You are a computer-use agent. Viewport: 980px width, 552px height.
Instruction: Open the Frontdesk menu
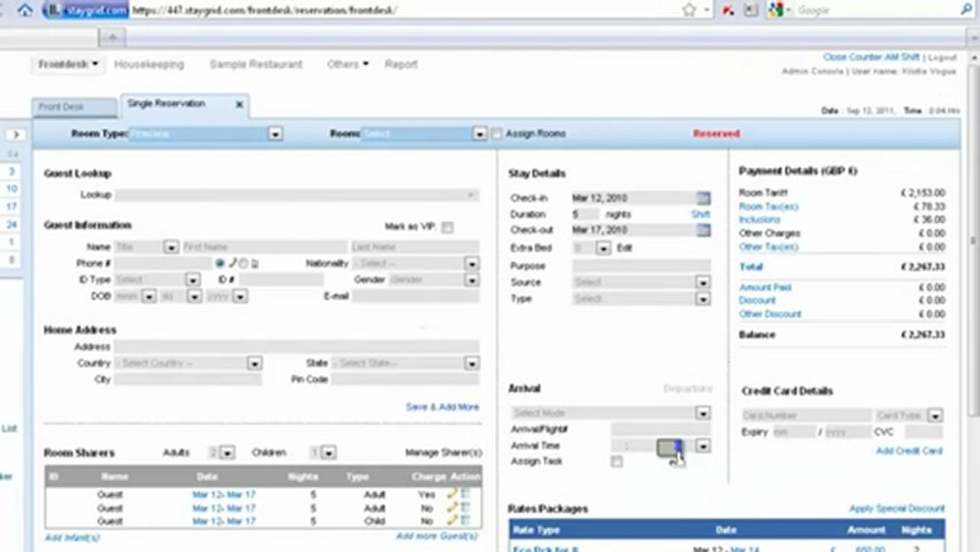pos(68,64)
